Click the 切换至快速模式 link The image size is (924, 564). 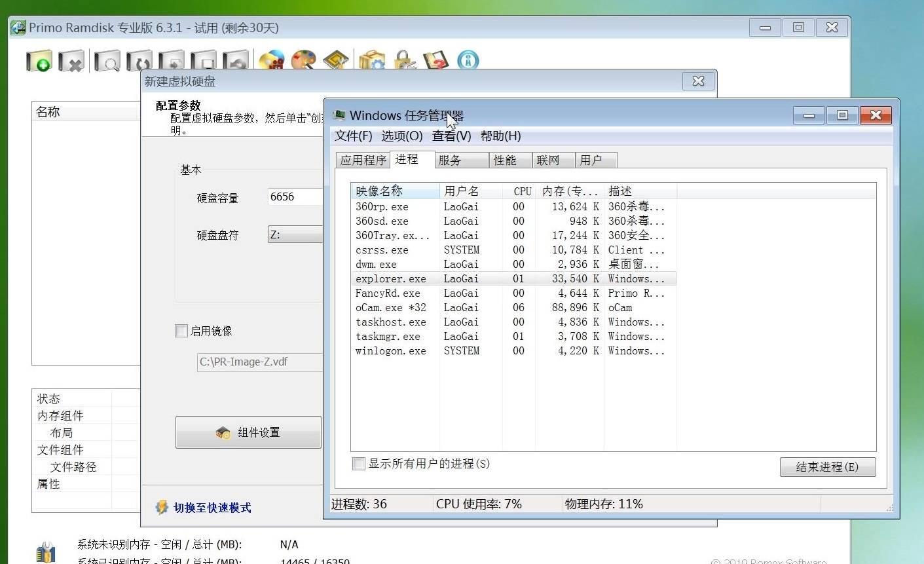point(212,508)
